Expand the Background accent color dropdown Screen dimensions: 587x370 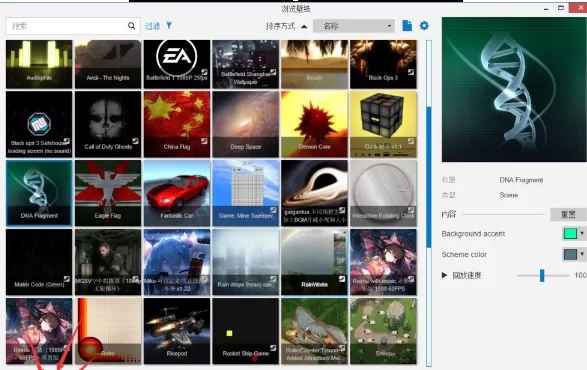click(x=582, y=233)
